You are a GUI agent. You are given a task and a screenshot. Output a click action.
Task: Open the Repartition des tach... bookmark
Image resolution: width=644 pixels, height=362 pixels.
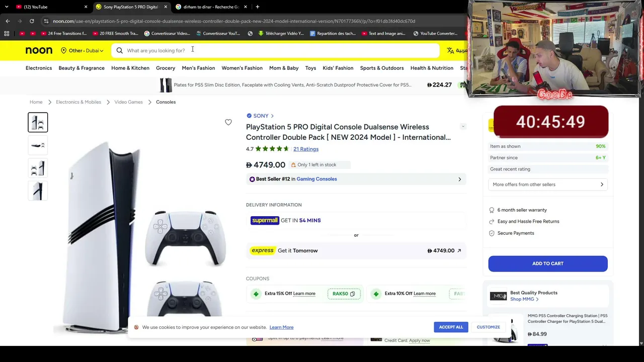[333, 34]
